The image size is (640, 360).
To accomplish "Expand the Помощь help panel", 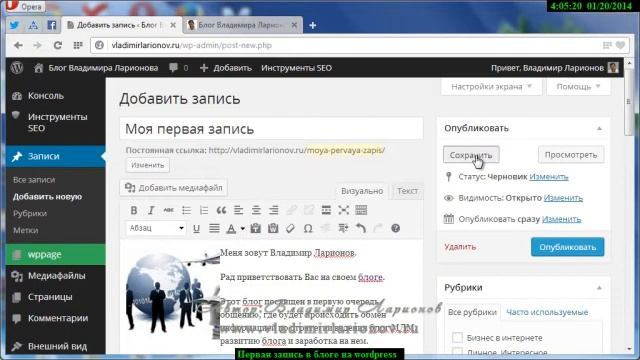I will (x=579, y=87).
